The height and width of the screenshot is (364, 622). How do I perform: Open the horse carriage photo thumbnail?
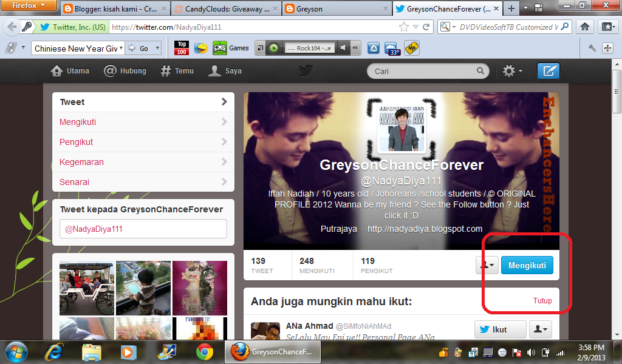click(86, 288)
